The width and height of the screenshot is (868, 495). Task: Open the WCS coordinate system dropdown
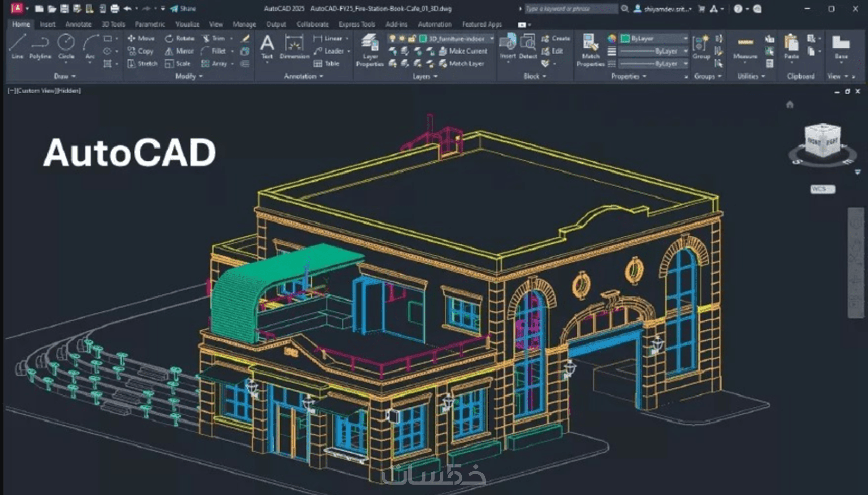tap(823, 189)
